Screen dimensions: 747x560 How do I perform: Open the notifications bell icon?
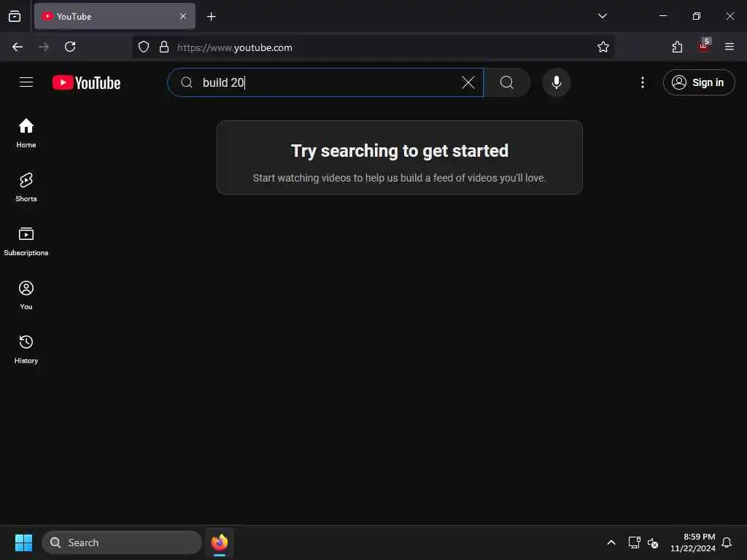[727, 542]
